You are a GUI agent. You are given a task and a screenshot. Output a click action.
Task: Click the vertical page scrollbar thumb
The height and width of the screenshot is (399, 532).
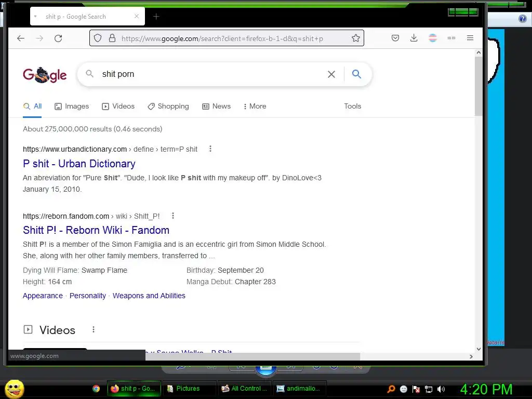(x=478, y=86)
